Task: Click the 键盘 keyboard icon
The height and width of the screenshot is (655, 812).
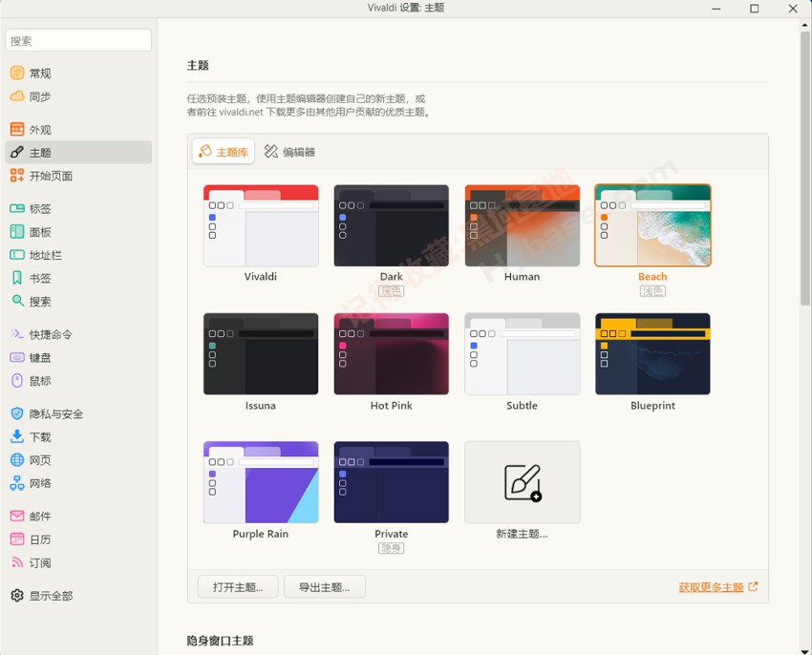Action: [17, 357]
